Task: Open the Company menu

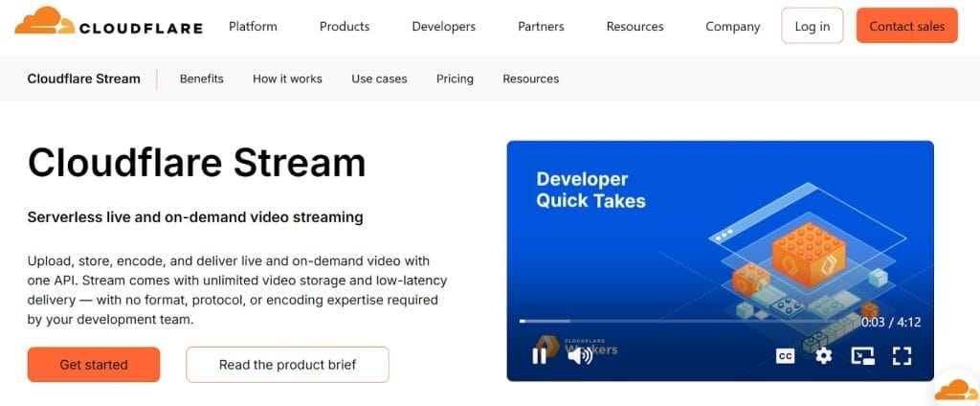Action: (733, 26)
